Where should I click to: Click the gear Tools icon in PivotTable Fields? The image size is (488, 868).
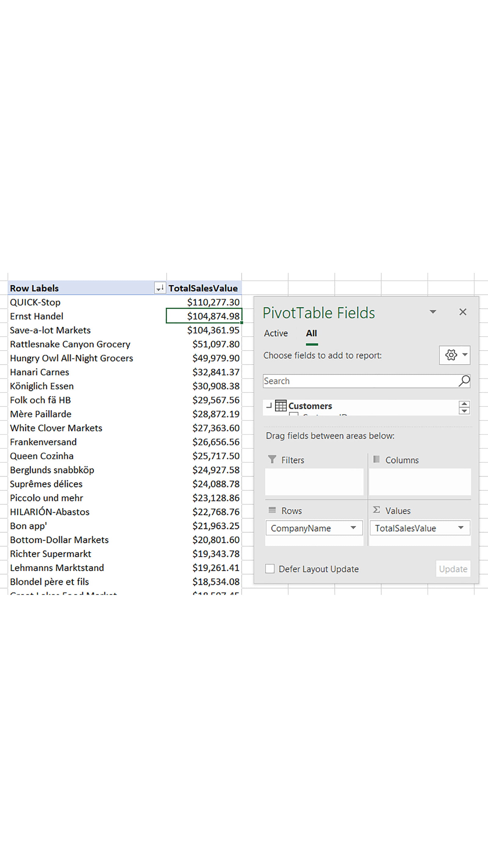click(x=450, y=355)
